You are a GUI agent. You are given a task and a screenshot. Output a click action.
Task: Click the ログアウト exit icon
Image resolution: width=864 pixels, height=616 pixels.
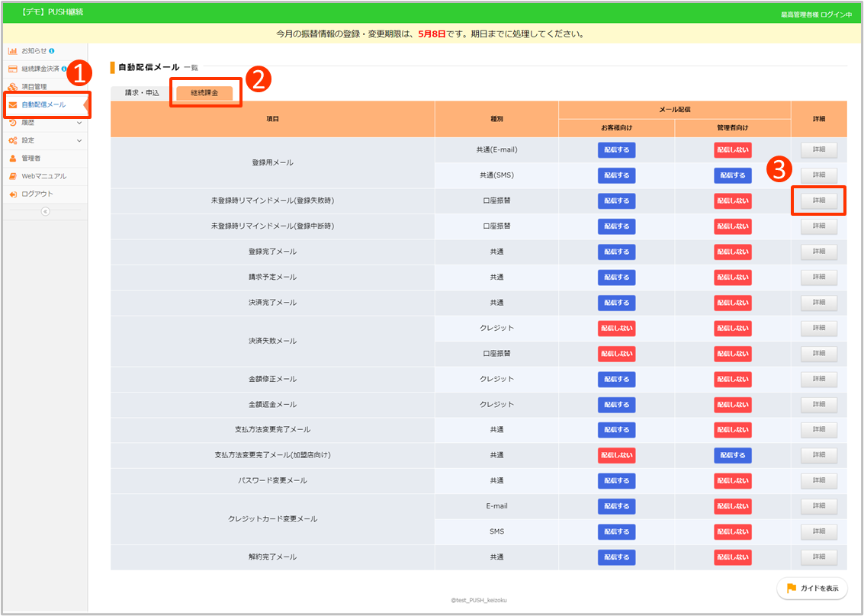pos(13,194)
